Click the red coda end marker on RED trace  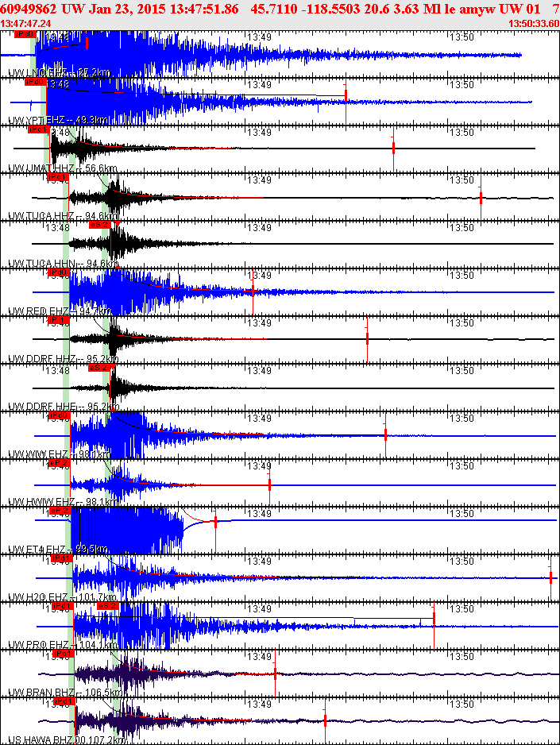pyautogui.click(x=253, y=291)
